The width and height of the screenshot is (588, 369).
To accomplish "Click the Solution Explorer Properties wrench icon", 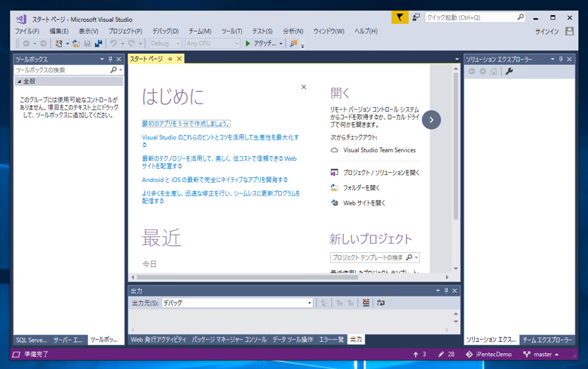I will tap(509, 72).
